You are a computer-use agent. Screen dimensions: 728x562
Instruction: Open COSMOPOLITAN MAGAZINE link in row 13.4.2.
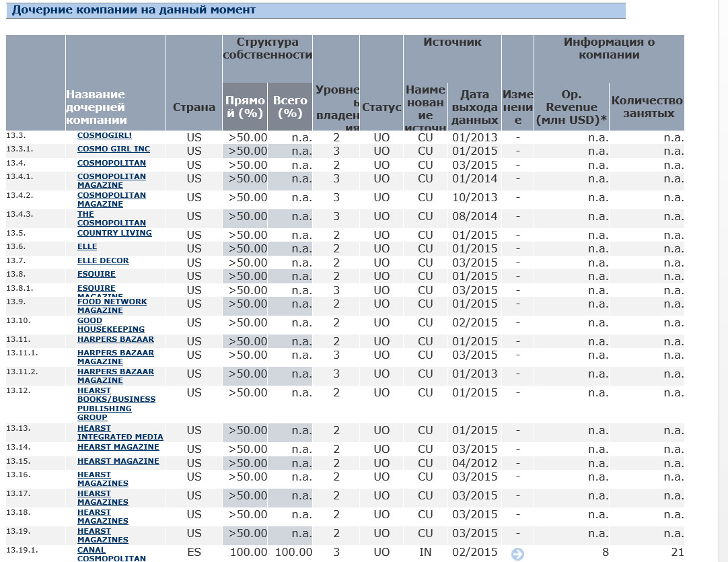click(112, 200)
